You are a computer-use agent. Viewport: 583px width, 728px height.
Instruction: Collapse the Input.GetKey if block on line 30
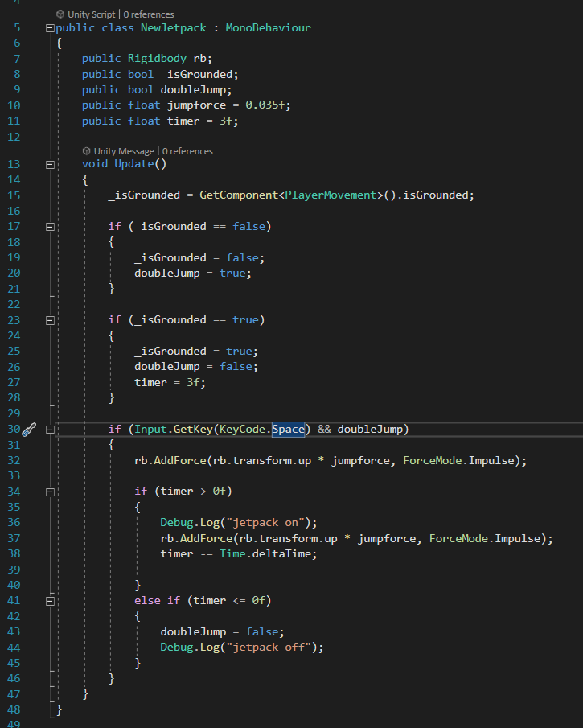pyautogui.click(x=50, y=430)
